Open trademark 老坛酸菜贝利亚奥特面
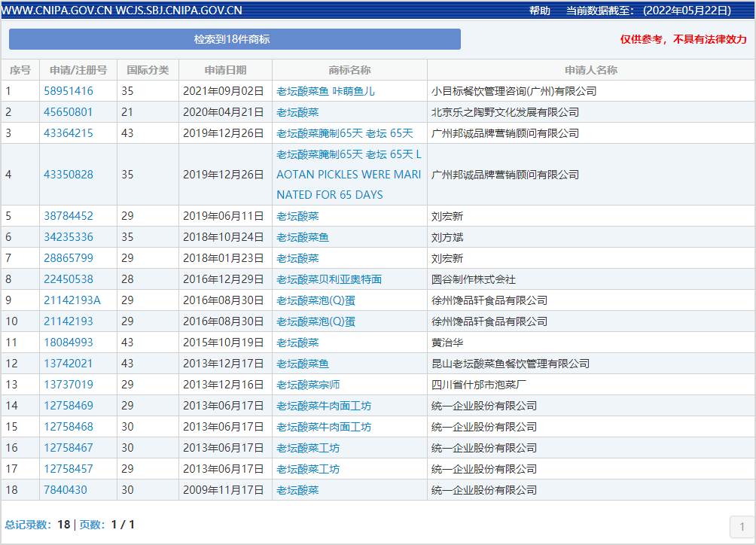This screenshot has height=545, width=756. click(x=329, y=279)
